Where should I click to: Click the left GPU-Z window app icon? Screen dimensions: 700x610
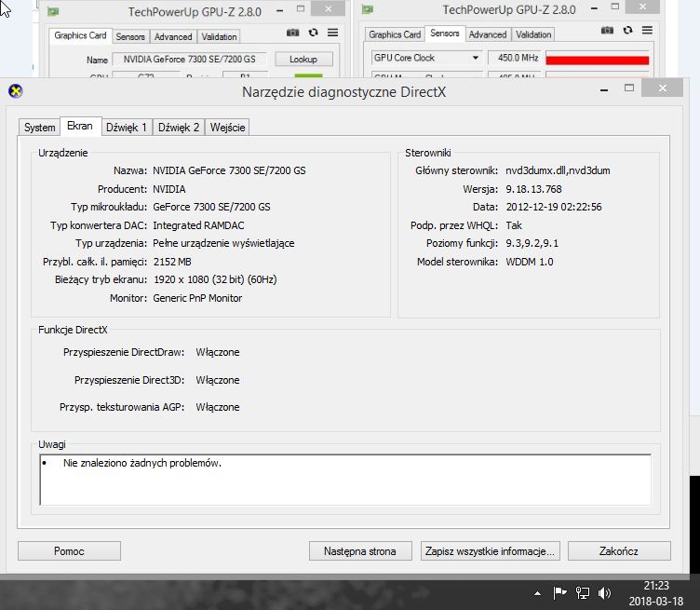[x=53, y=11]
